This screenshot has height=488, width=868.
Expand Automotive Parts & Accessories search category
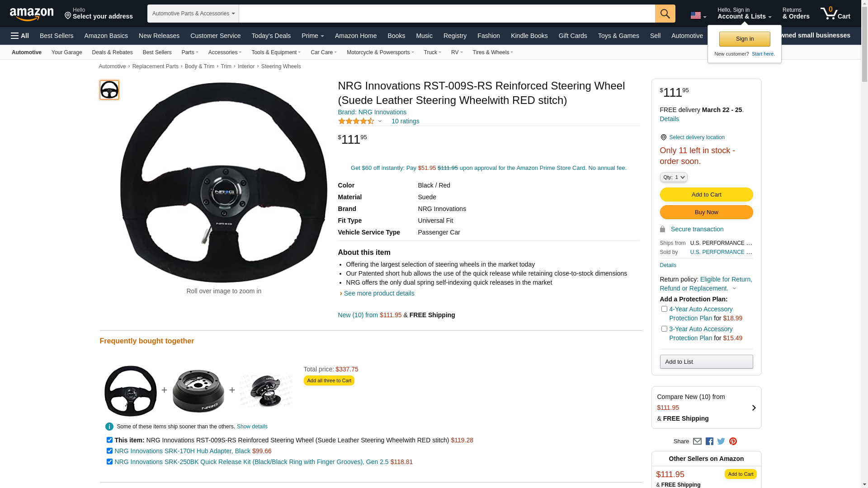coord(193,14)
